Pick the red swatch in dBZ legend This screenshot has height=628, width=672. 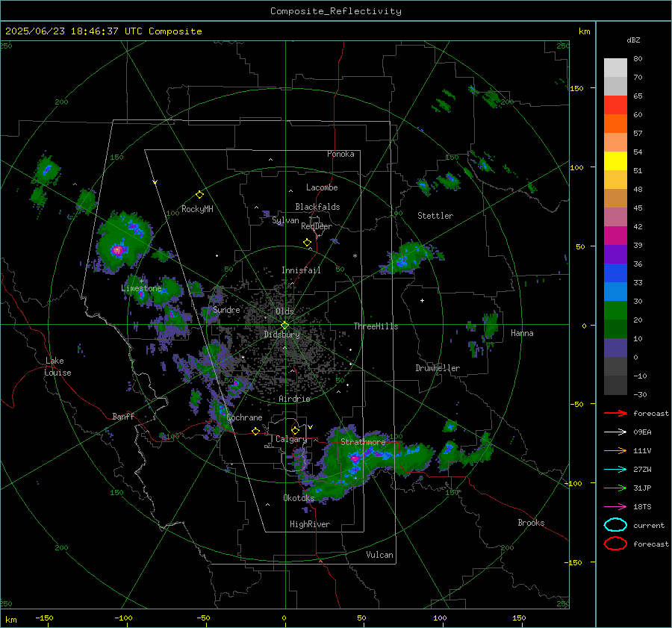[615, 105]
